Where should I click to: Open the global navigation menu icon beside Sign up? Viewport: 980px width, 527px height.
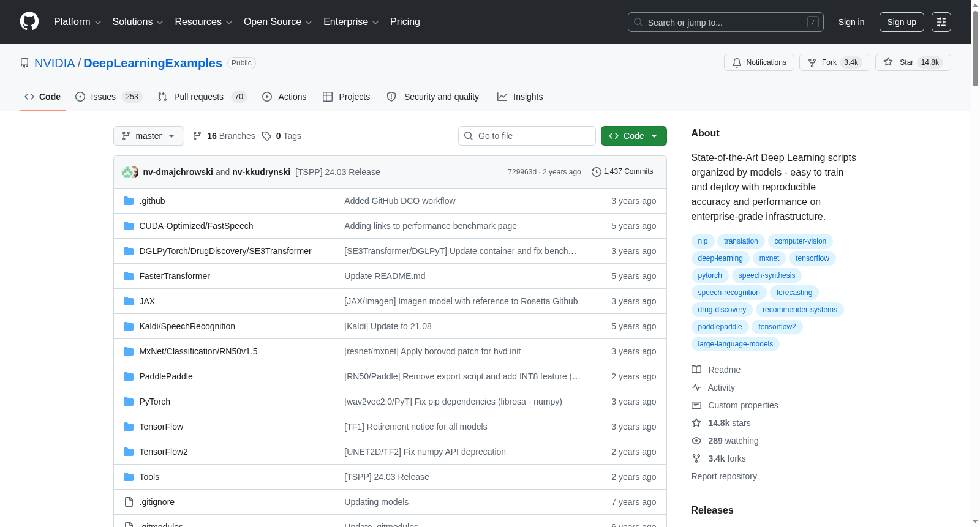[941, 22]
